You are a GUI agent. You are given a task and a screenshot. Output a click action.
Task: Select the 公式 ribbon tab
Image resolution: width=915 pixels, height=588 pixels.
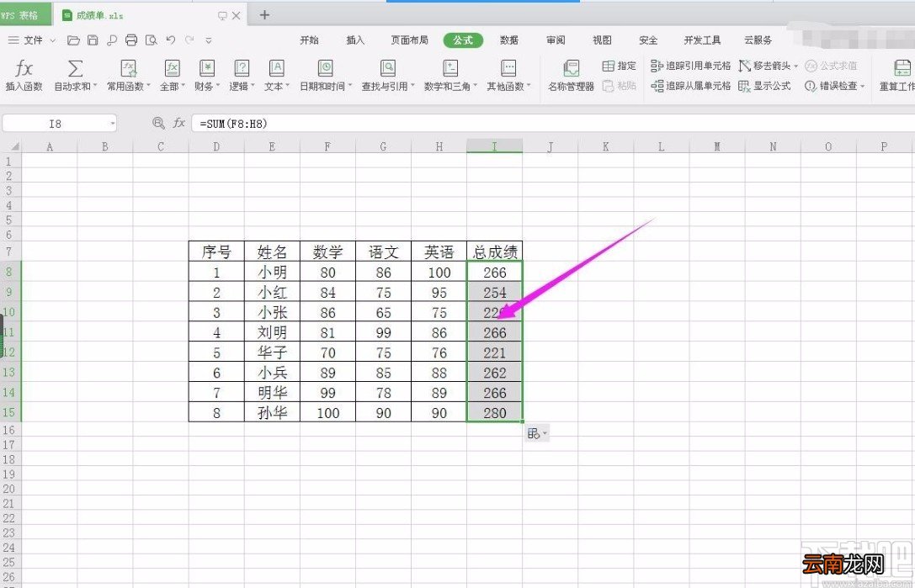(x=463, y=40)
